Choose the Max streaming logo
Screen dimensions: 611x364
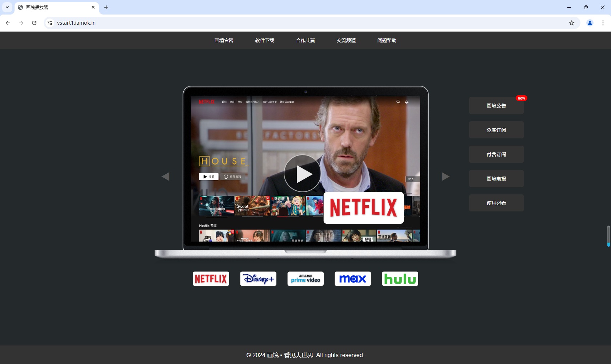(353, 279)
